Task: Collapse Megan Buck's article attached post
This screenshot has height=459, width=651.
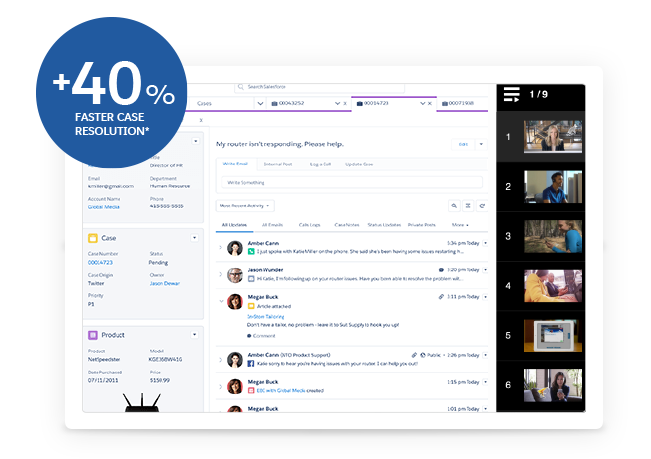Action: pyautogui.click(x=220, y=298)
